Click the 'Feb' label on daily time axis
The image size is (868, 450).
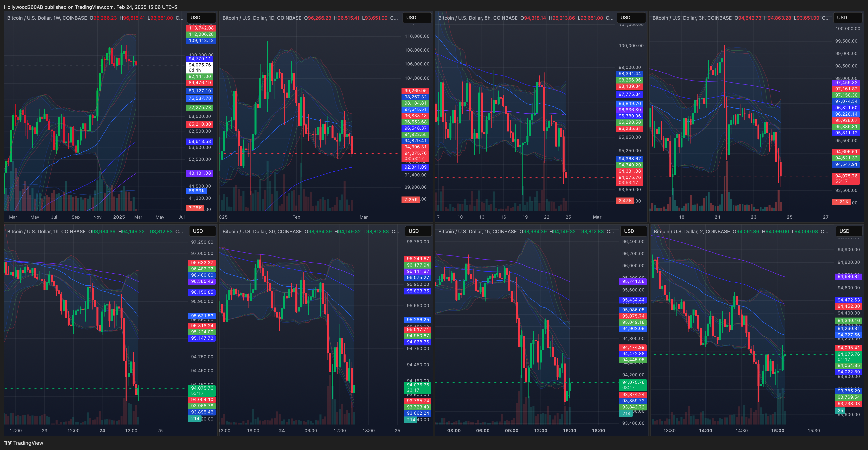point(296,217)
